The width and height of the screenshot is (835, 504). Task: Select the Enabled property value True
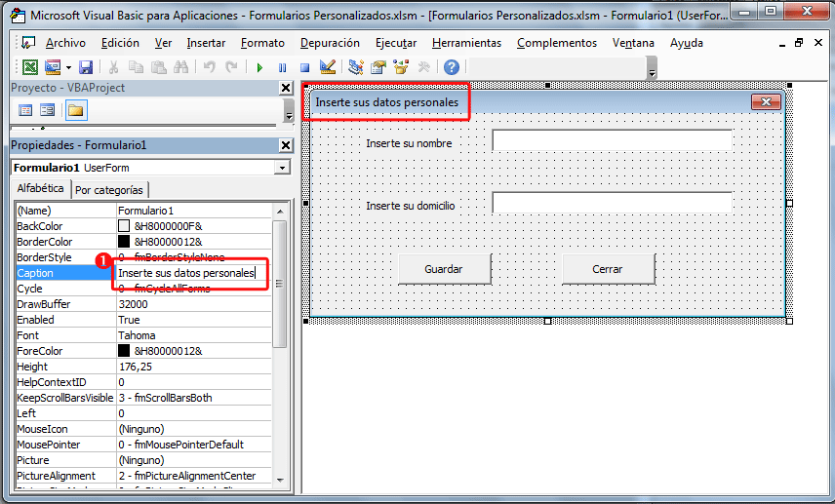tap(193, 320)
